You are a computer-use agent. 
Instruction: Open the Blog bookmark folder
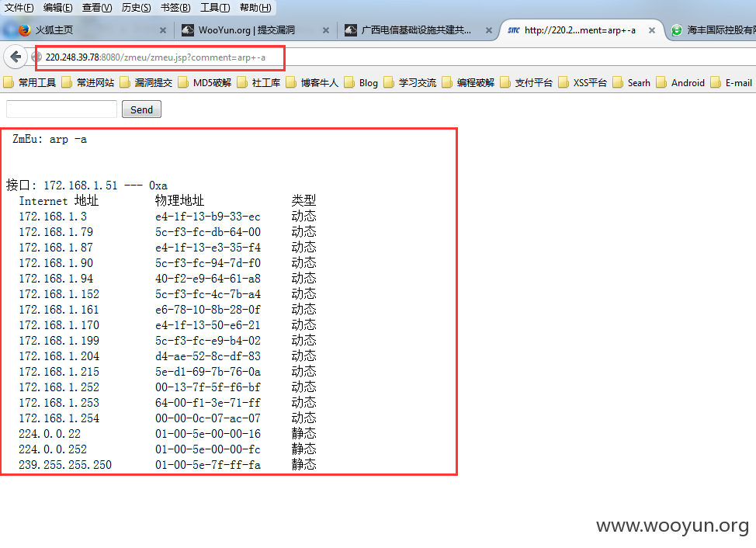361,82
